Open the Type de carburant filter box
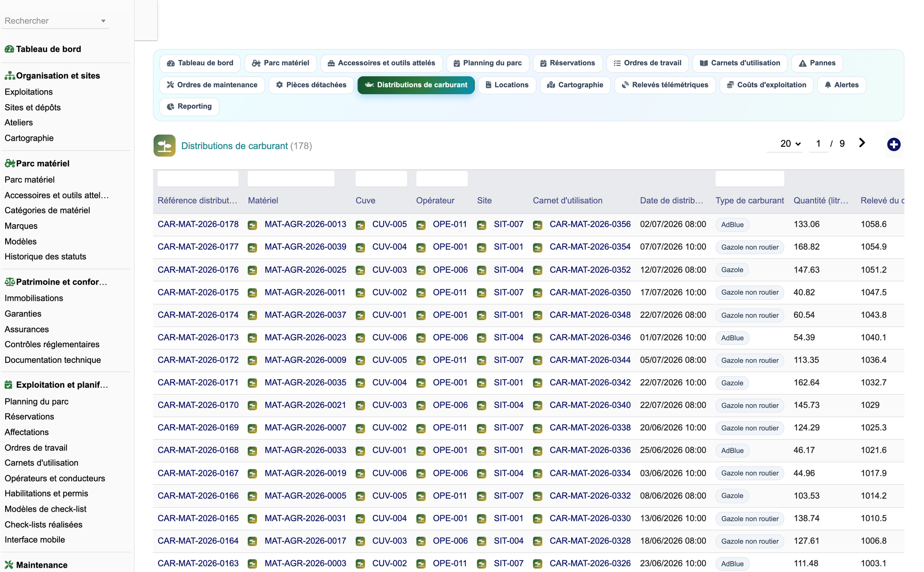Screen dimensions: 924x572 (750, 179)
